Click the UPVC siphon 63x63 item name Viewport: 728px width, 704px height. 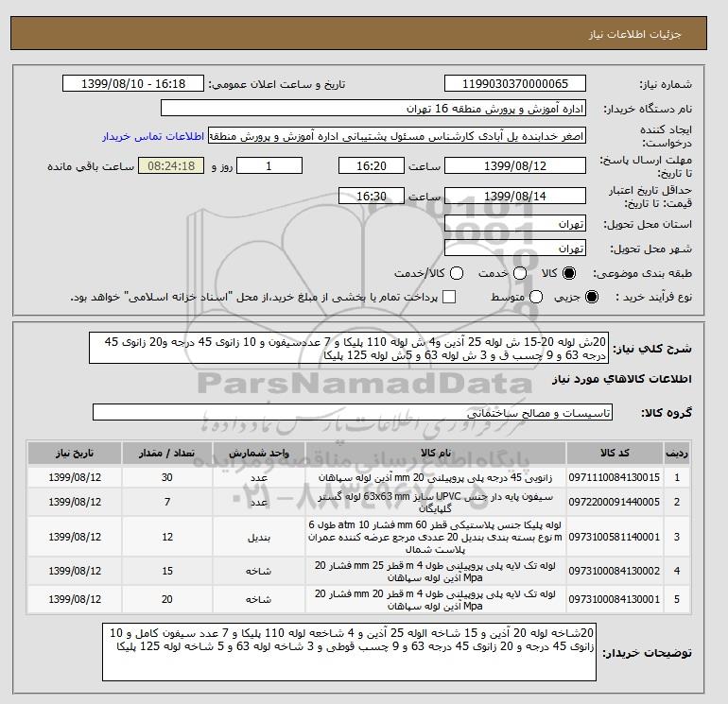[436, 502]
